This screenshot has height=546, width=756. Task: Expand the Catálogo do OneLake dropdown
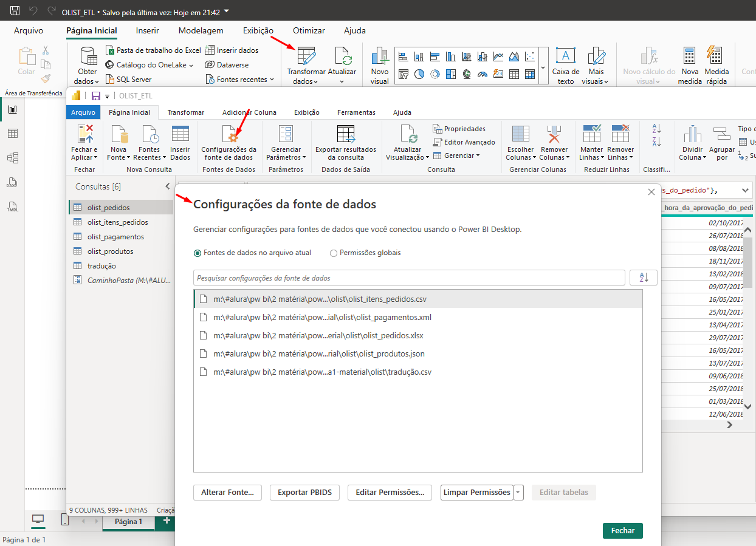point(191,65)
